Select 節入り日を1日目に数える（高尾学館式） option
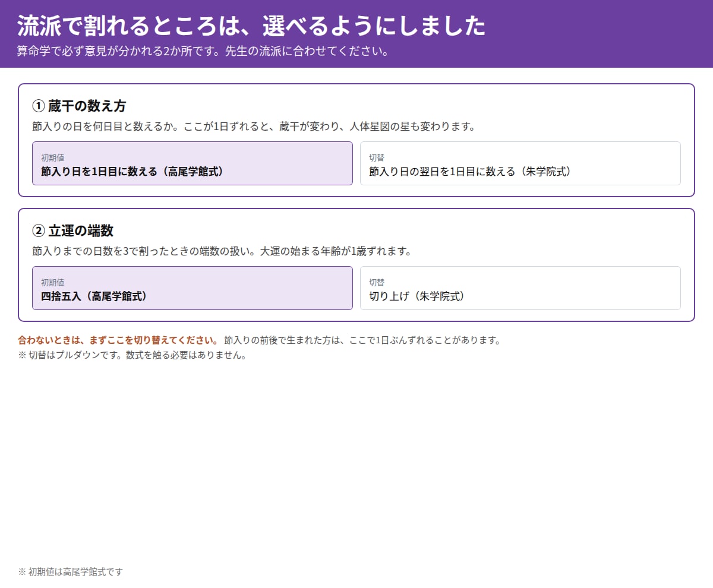 [193, 163]
